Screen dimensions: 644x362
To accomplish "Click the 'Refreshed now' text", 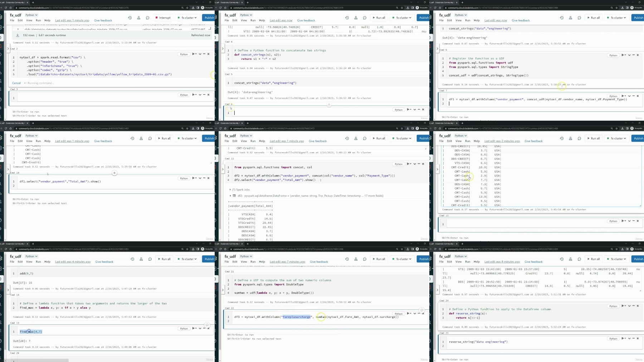I will coord(201,35).
